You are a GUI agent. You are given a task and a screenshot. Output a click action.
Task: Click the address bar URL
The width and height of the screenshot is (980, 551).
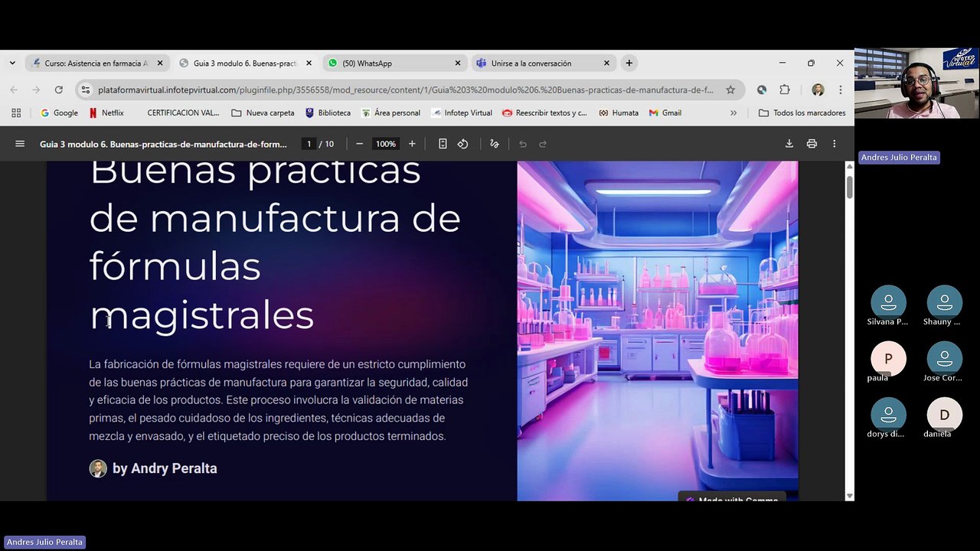tap(405, 90)
